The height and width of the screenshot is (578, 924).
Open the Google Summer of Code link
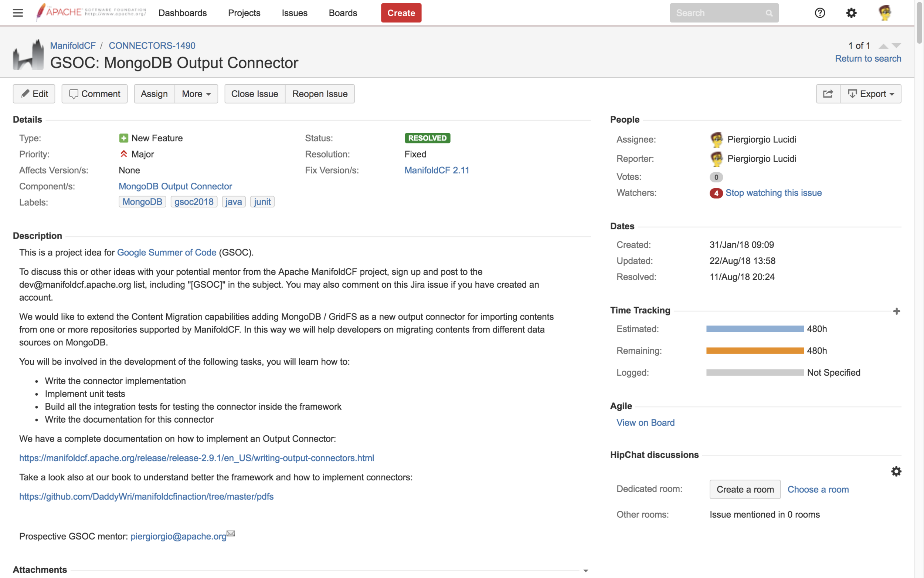point(167,253)
